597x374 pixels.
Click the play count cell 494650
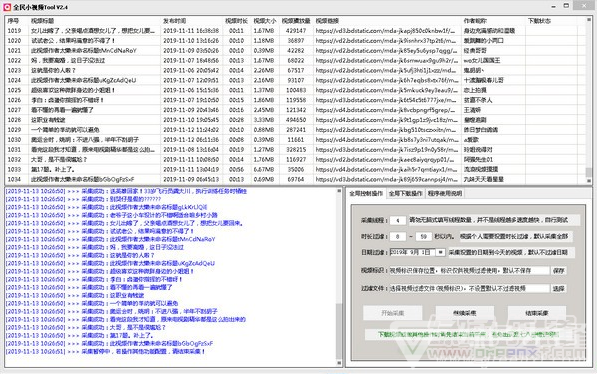[x=296, y=120]
